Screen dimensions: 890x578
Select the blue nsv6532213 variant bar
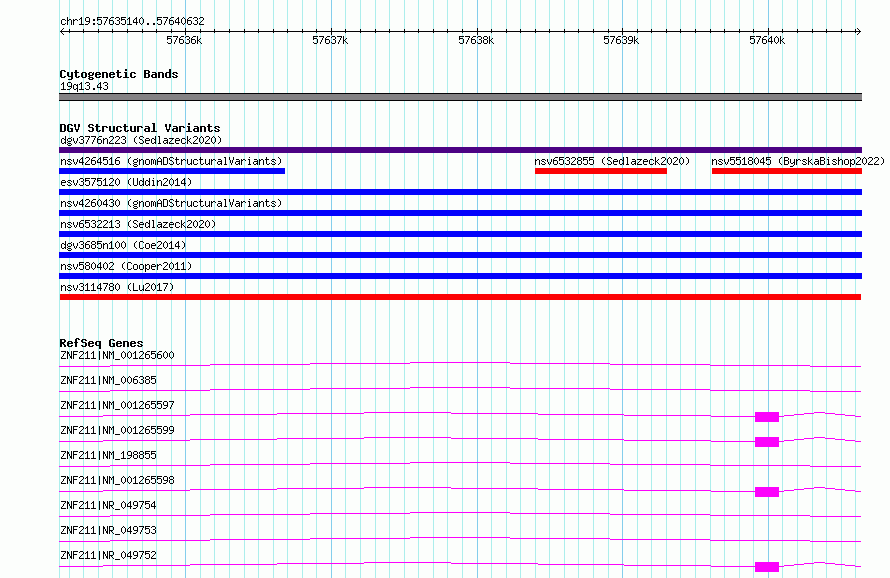pos(460,234)
